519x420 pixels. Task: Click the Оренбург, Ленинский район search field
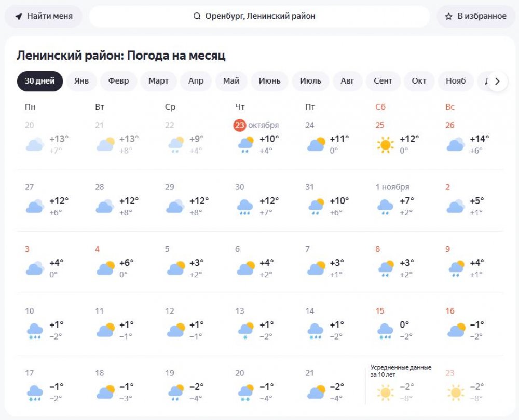pyautogui.click(x=259, y=16)
